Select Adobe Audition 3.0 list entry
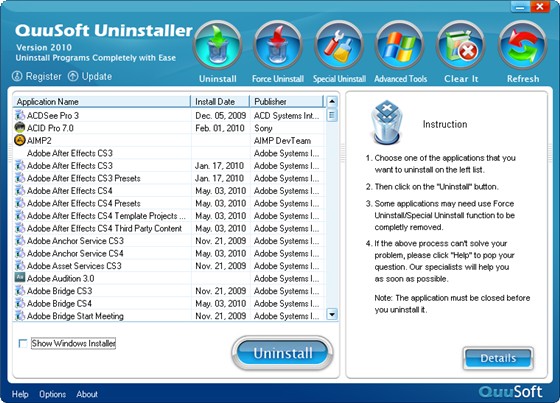Image resolution: width=560 pixels, height=403 pixels. point(169,278)
